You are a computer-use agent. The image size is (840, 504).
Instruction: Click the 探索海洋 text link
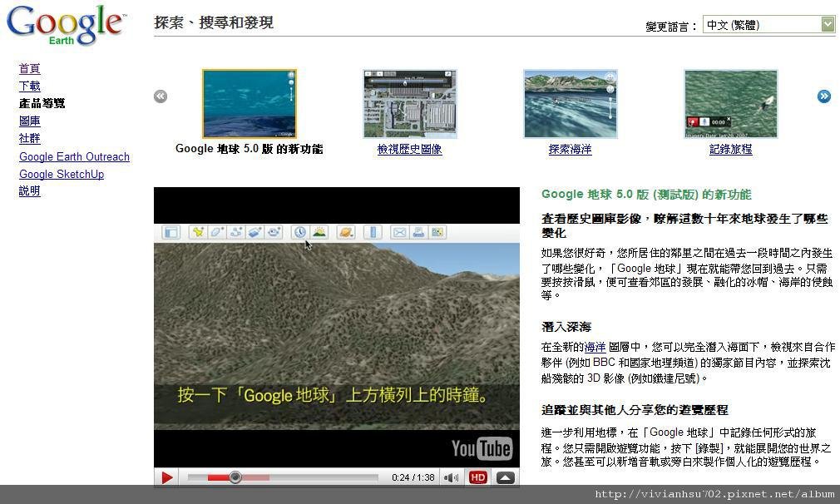(570, 150)
